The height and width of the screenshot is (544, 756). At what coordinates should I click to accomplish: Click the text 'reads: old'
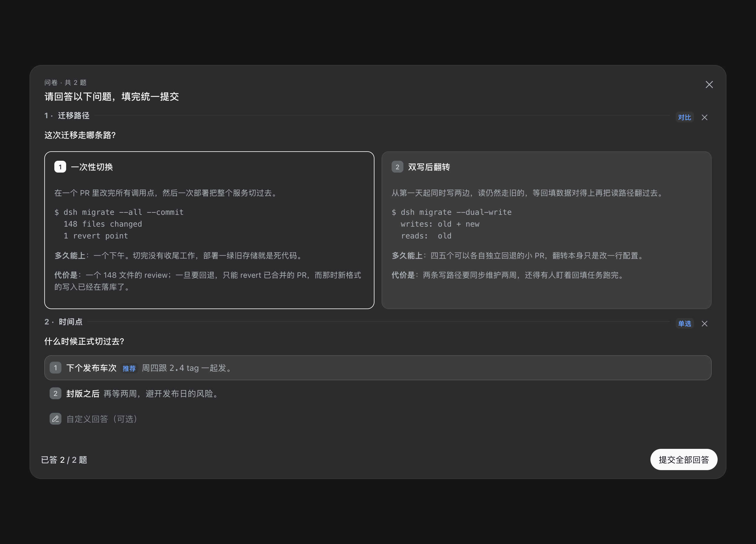click(x=426, y=236)
